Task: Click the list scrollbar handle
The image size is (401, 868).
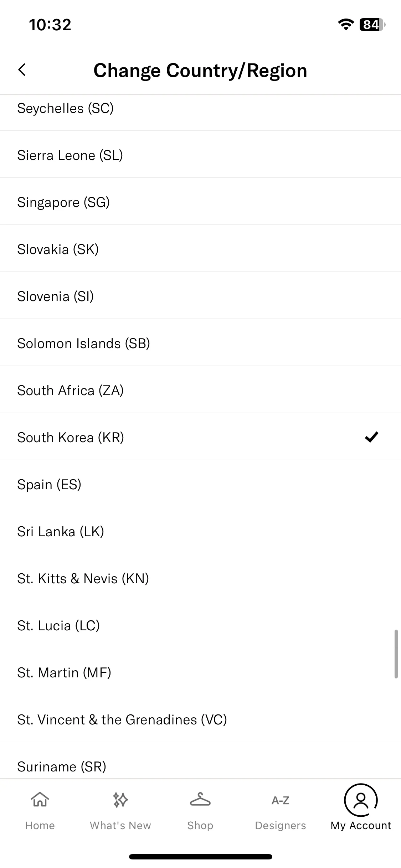Action: point(396,654)
